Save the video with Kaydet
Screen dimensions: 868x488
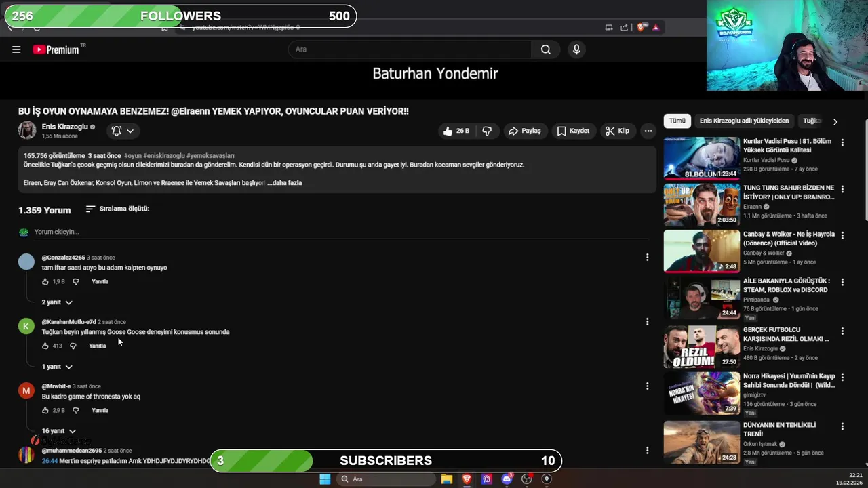click(574, 131)
